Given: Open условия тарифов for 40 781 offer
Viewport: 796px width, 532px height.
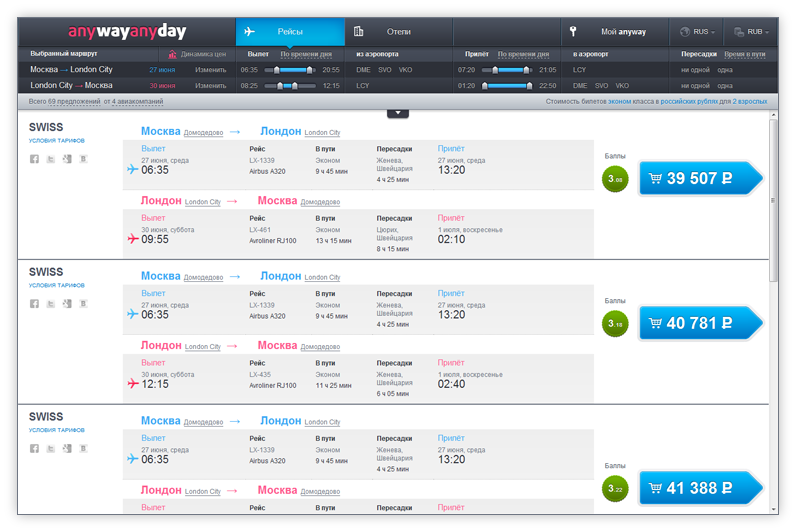Looking at the screenshot, I should click(56, 285).
